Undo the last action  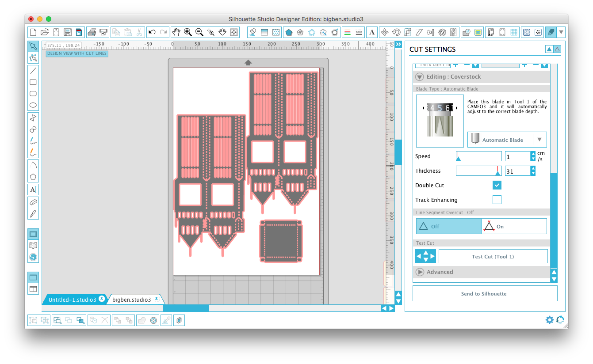click(152, 32)
